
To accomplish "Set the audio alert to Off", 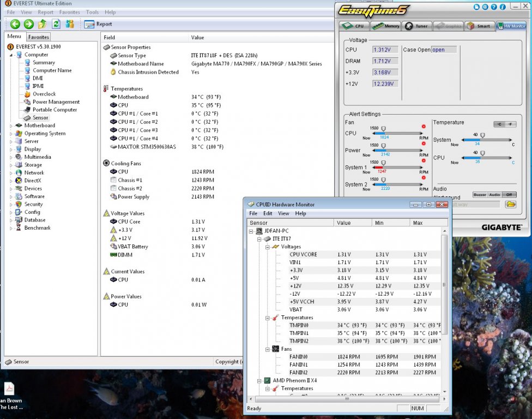I will 509,195.
